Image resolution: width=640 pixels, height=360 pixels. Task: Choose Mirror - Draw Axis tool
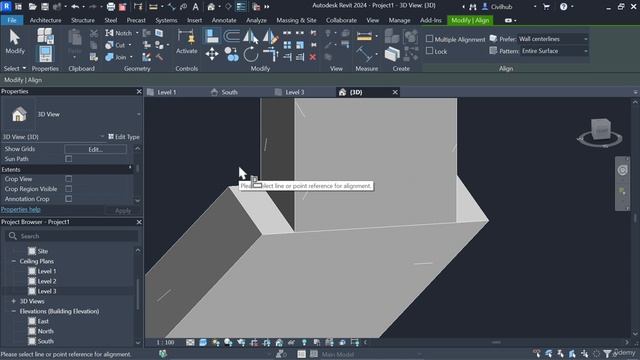pos(270,36)
